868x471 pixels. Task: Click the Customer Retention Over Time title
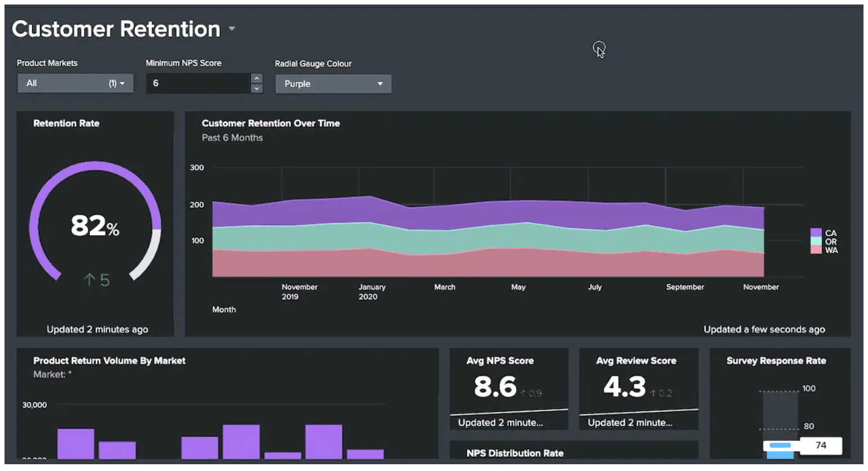(x=271, y=123)
